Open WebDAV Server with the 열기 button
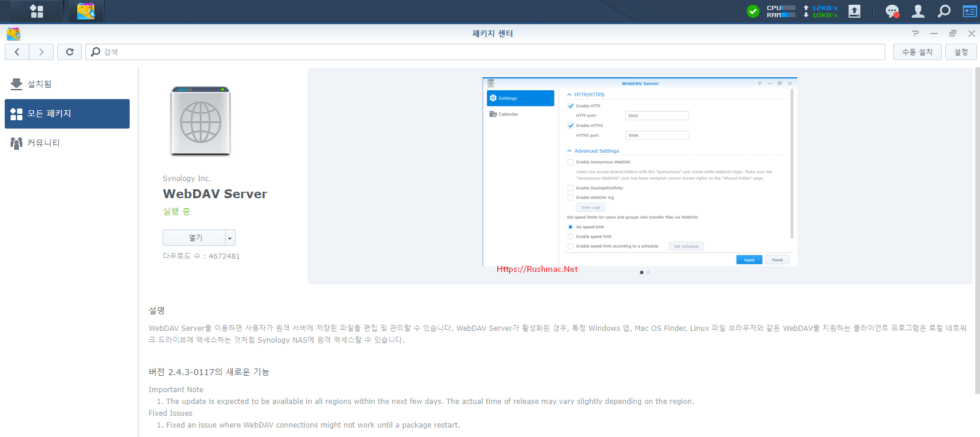 pos(194,238)
